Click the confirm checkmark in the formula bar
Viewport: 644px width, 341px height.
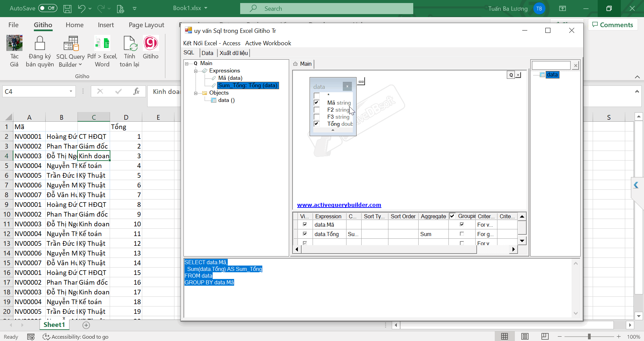click(x=118, y=91)
